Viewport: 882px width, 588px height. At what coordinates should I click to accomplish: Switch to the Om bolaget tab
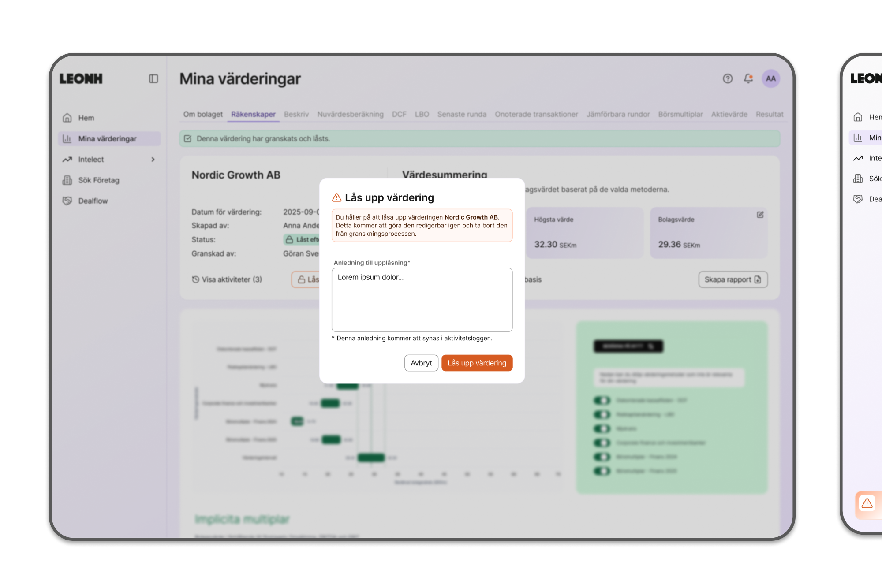(203, 114)
